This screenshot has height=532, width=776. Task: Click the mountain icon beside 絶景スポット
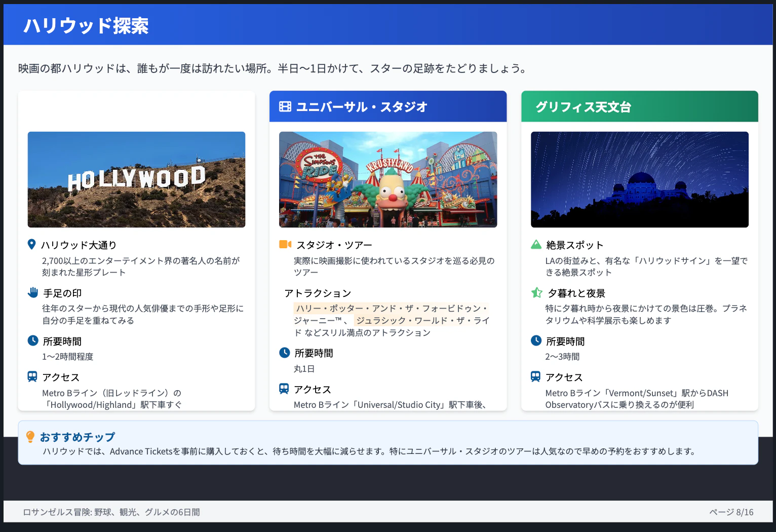(x=536, y=244)
